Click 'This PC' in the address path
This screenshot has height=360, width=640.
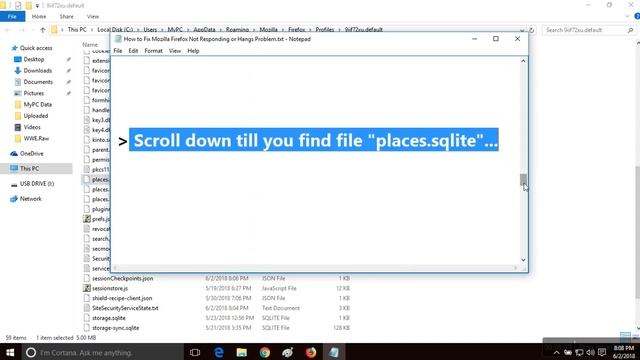click(77, 30)
